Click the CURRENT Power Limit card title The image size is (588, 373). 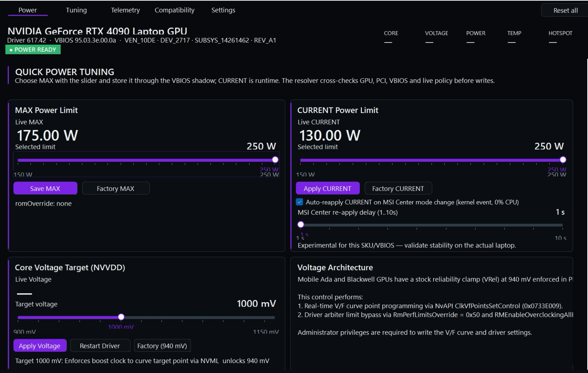pos(338,110)
